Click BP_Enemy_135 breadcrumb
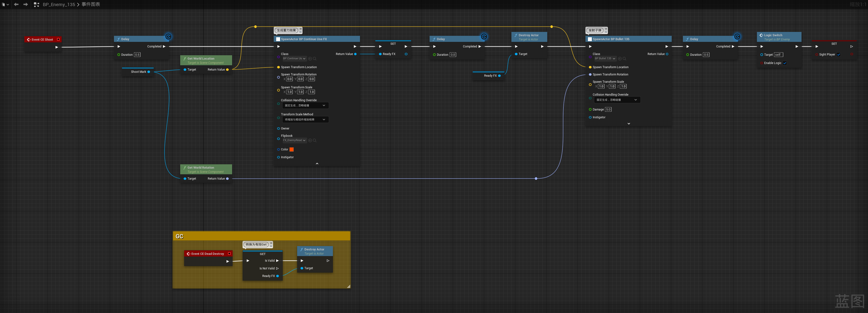The height and width of the screenshot is (313, 868). click(x=59, y=4)
